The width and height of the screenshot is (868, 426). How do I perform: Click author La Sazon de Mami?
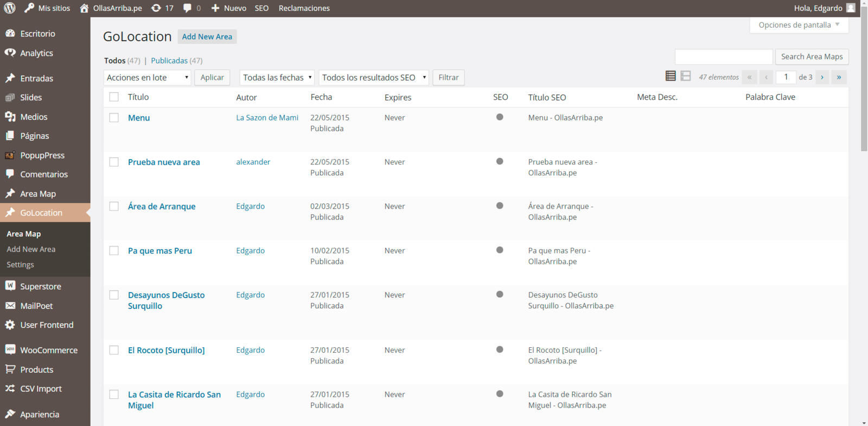coord(267,117)
